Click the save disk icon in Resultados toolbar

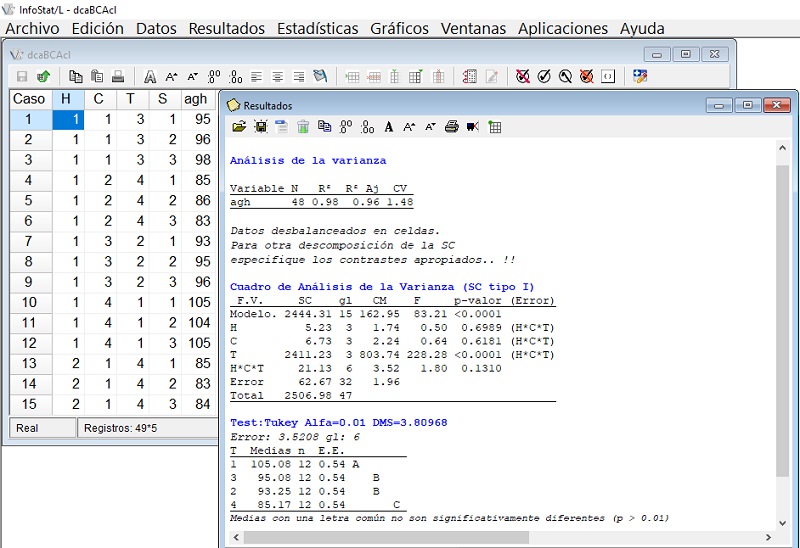260,127
